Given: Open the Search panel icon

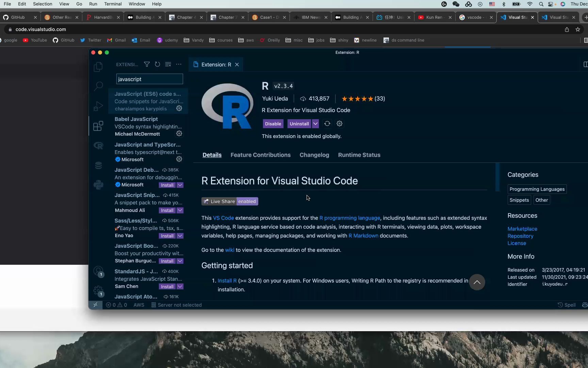Looking at the screenshot, I should point(98,86).
